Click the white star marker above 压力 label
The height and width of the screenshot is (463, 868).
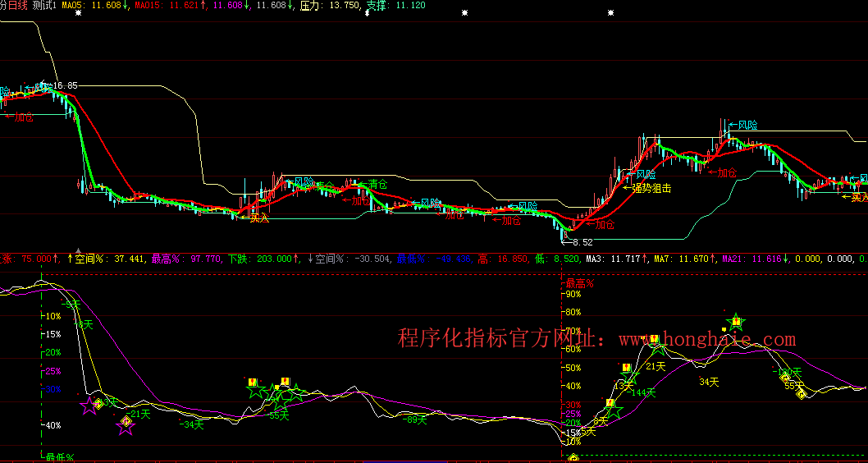(x=367, y=14)
